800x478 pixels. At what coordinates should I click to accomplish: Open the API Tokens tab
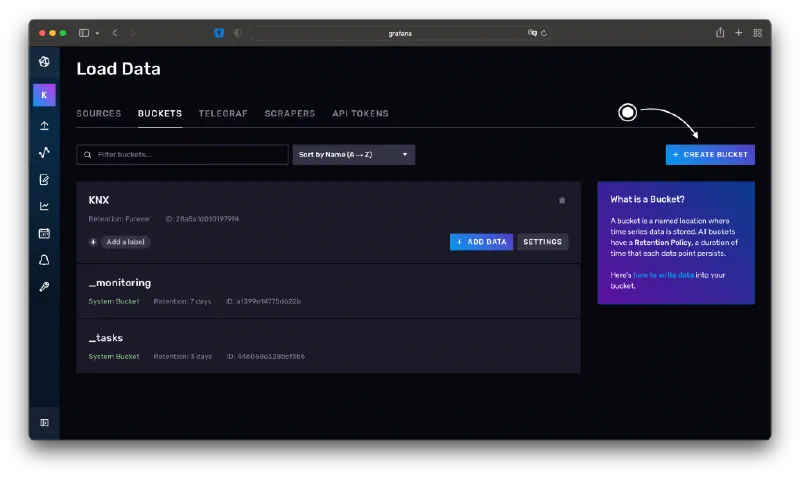[360, 113]
